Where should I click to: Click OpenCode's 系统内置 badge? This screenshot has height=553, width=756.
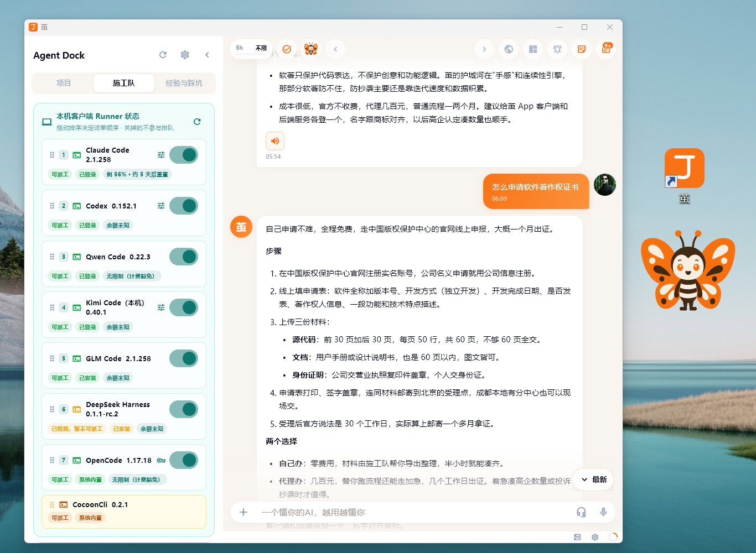90,479
